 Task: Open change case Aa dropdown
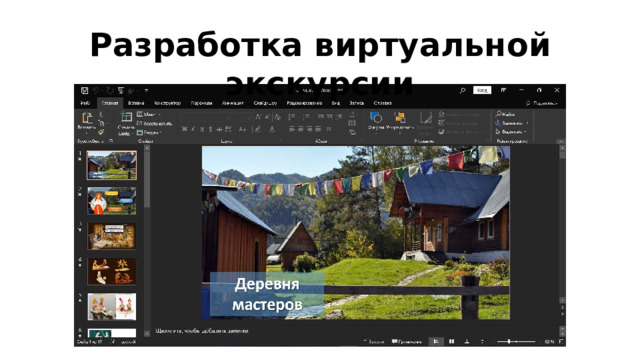pyautogui.click(x=242, y=129)
